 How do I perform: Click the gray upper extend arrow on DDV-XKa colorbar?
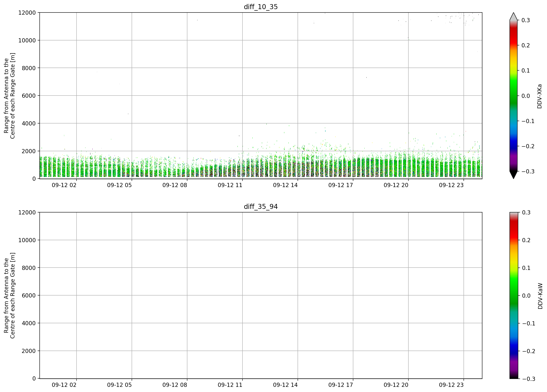(x=513, y=16)
